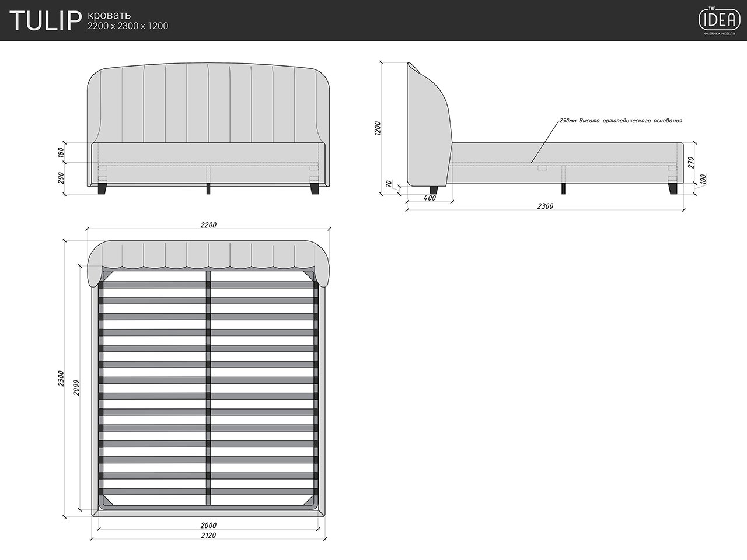
Task: Click the TULIP title text
Action: (44, 20)
